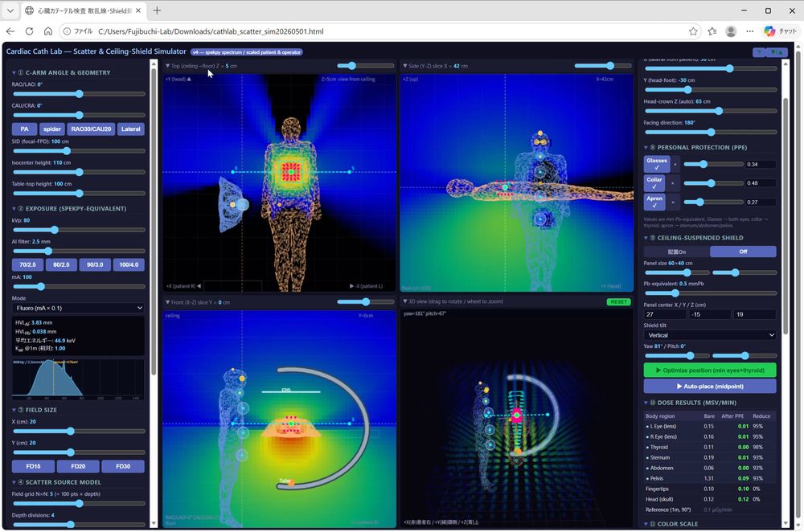Image resolution: width=804 pixels, height=532 pixels.
Task: Collapse the Exposure (SpekPy-equivalent) section
Action: 68,209
